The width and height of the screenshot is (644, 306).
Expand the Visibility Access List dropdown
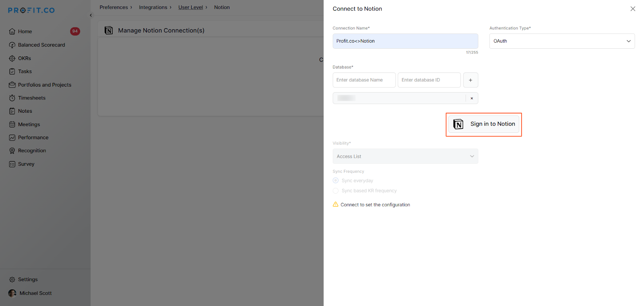pyautogui.click(x=405, y=156)
